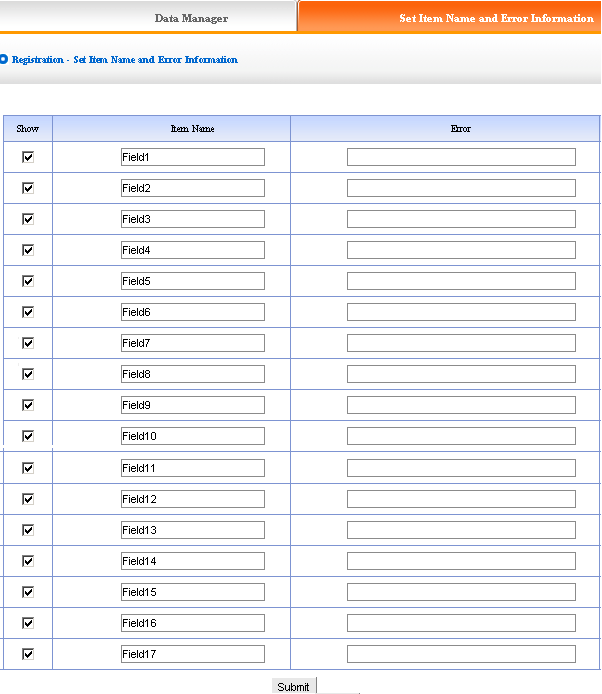Uncheck the Show checkbox for Field17
This screenshot has height=694, width=602.
28,654
